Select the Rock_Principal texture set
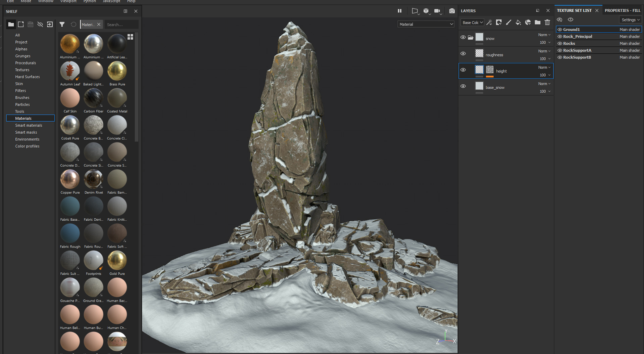 578,37
